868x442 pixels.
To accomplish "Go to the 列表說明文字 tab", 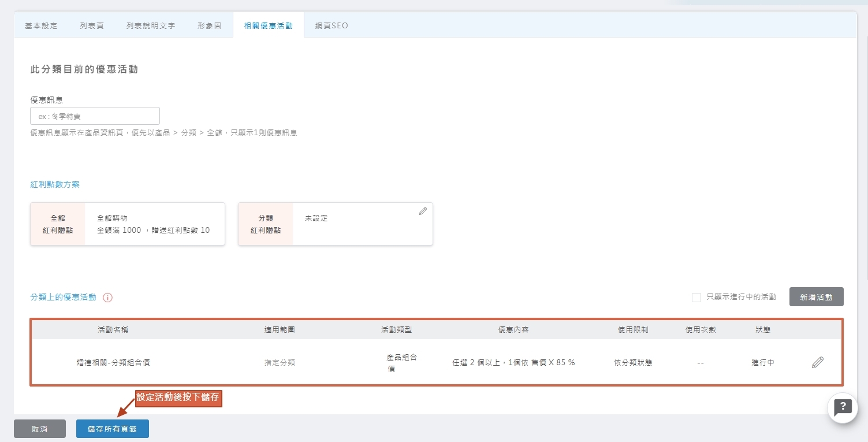I will (150, 26).
